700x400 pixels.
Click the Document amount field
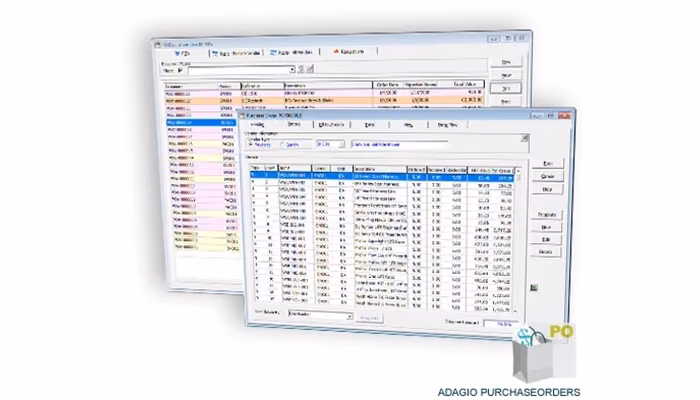tap(501, 324)
